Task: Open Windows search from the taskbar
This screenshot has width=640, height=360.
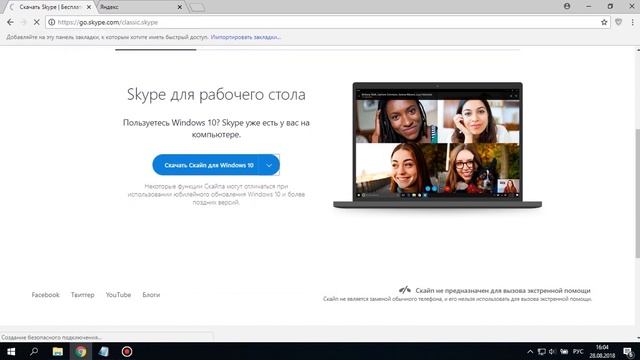Action: (x=34, y=351)
